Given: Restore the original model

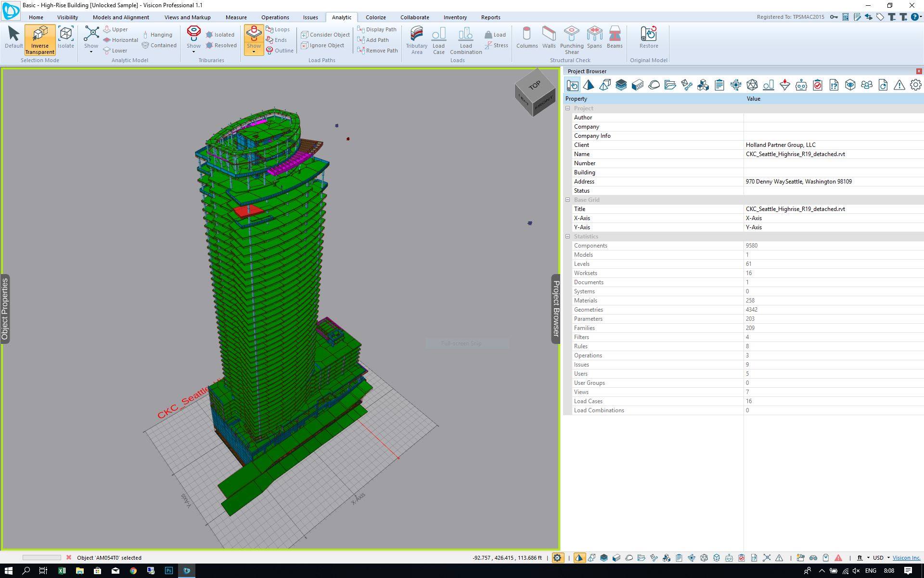Looking at the screenshot, I should 648,38.
